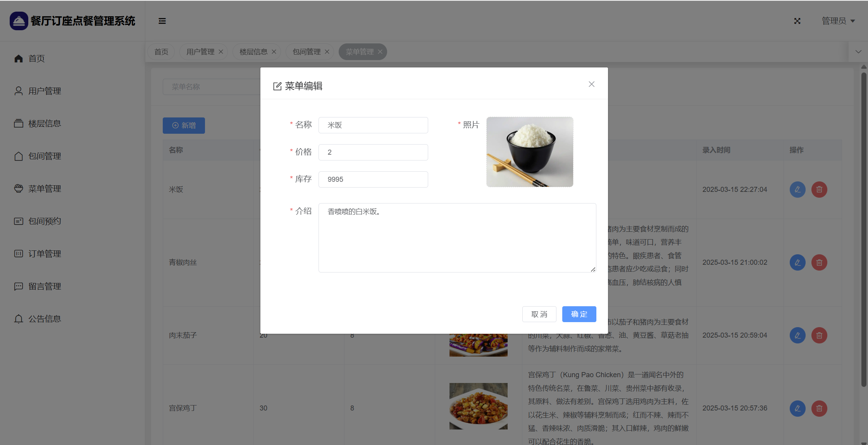This screenshot has width=868, height=445.
Task: Switch to the 楼层信息 tab
Action: [253, 52]
